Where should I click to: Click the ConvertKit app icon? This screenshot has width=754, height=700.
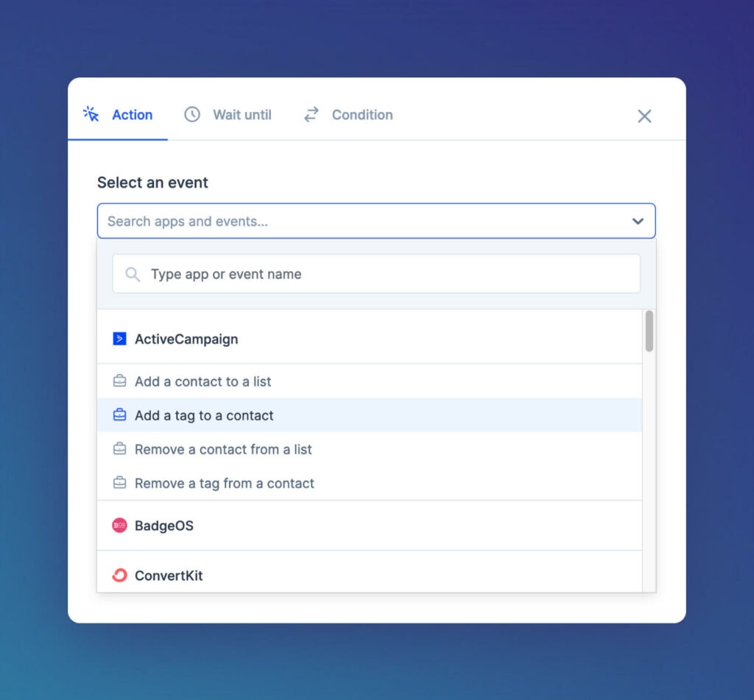tap(120, 576)
